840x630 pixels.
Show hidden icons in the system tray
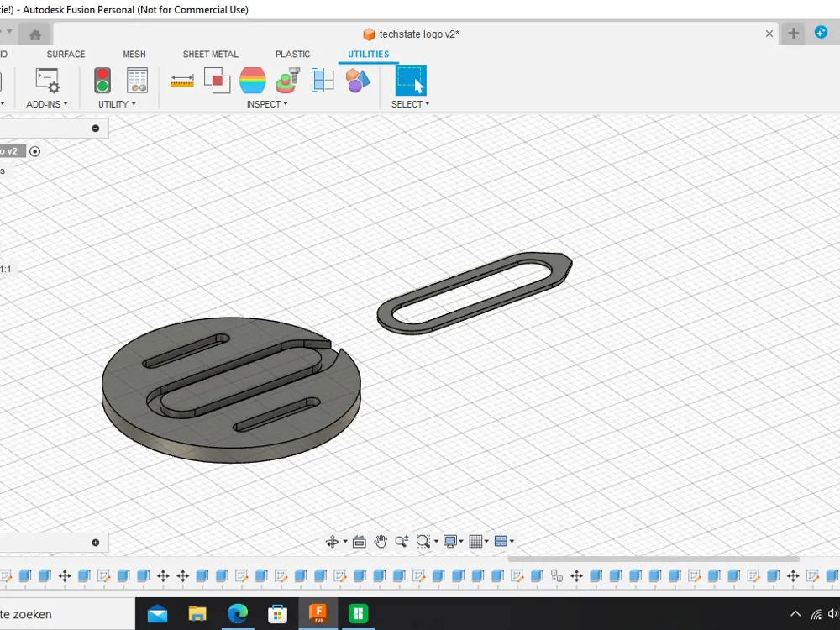795,614
